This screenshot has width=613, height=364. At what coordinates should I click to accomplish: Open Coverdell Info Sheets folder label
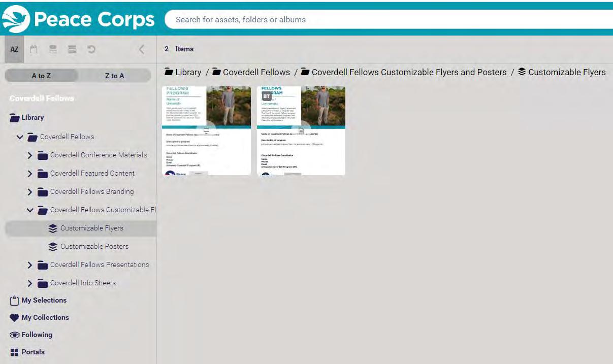click(x=83, y=283)
